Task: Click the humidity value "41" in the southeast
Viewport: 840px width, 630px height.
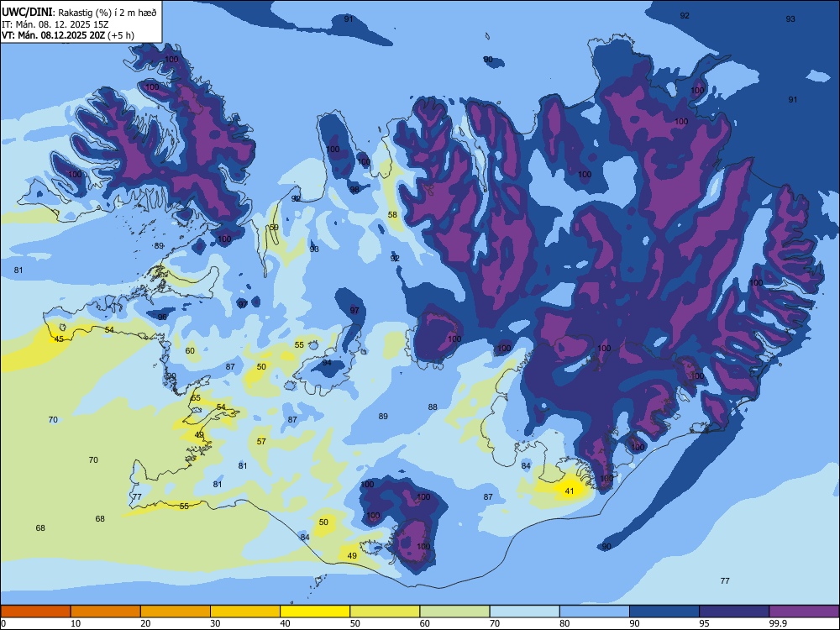Action: pyautogui.click(x=569, y=491)
